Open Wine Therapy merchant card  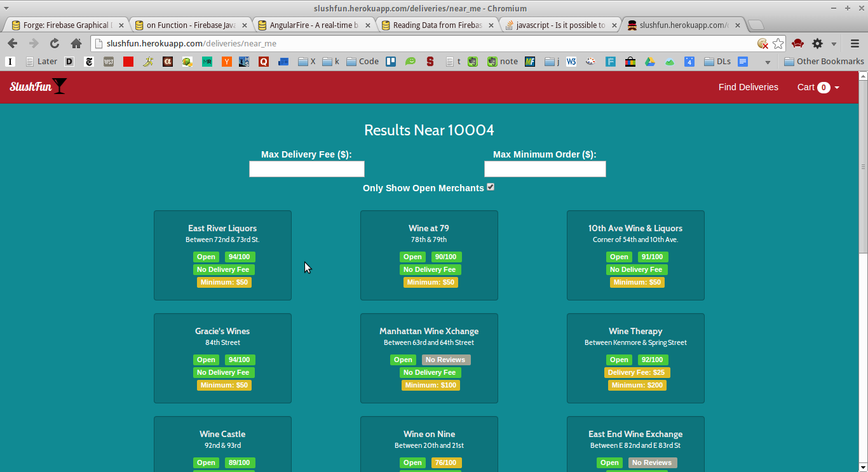tap(635, 358)
